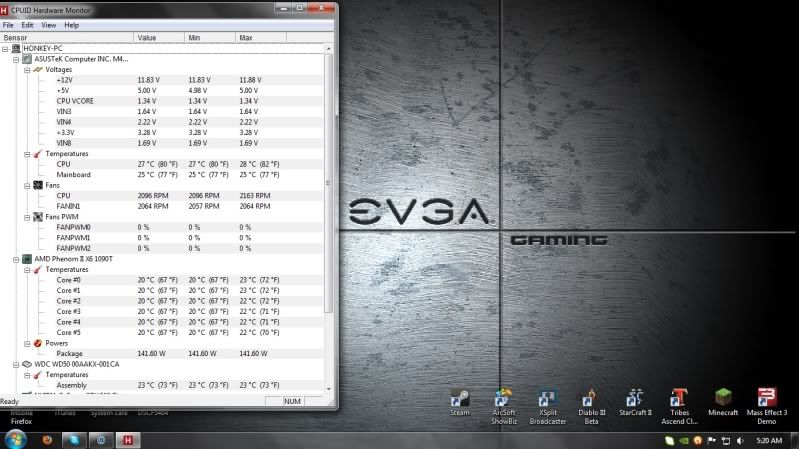Click the Show Desktop button at taskbar end
799x449 pixels.
coord(794,440)
